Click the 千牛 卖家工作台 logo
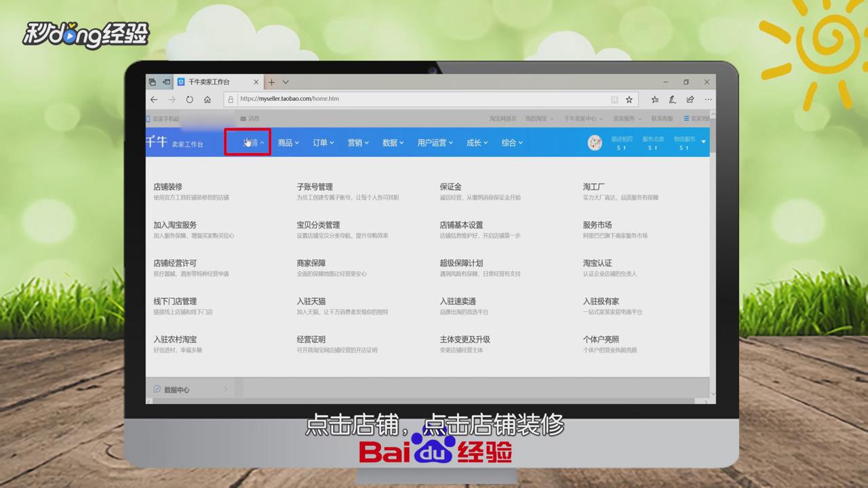This screenshot has height=488, width=868. 175,142
